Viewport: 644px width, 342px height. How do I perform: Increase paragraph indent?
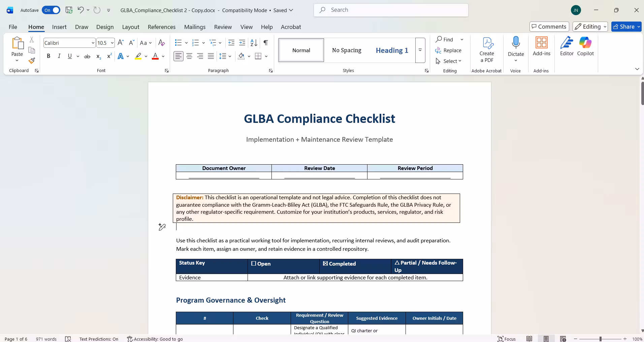(242, 43)
